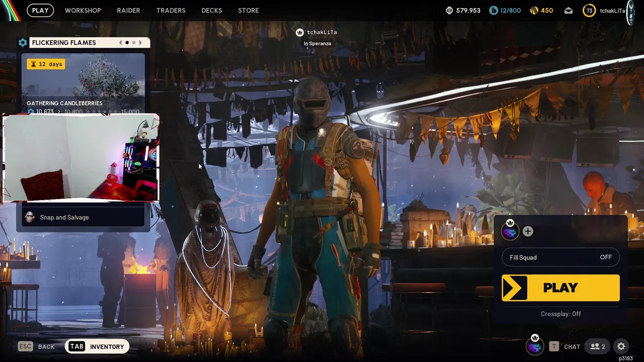Click the 'In Speranza' player status text
This screenshot has width=644, height=362.
click(x=317, y=44)
